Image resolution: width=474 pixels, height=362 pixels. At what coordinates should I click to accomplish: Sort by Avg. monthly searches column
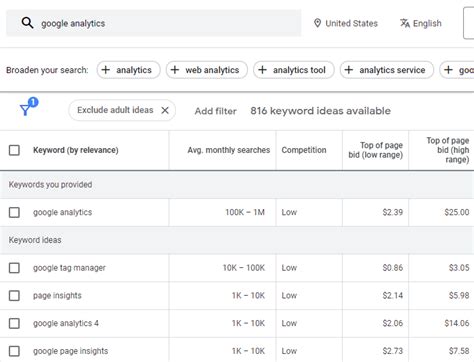[229, 150]
